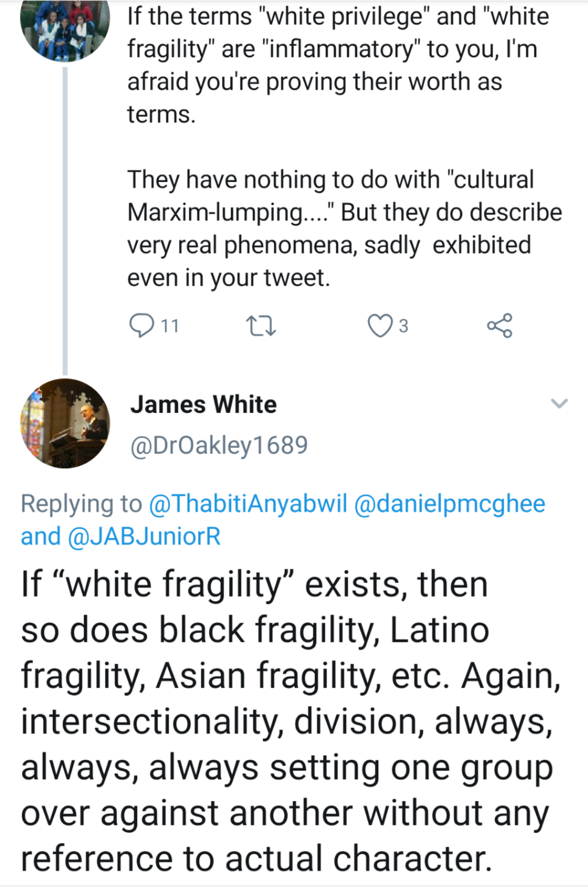Follow the @JABJuniorR mention link

[144, 537]
